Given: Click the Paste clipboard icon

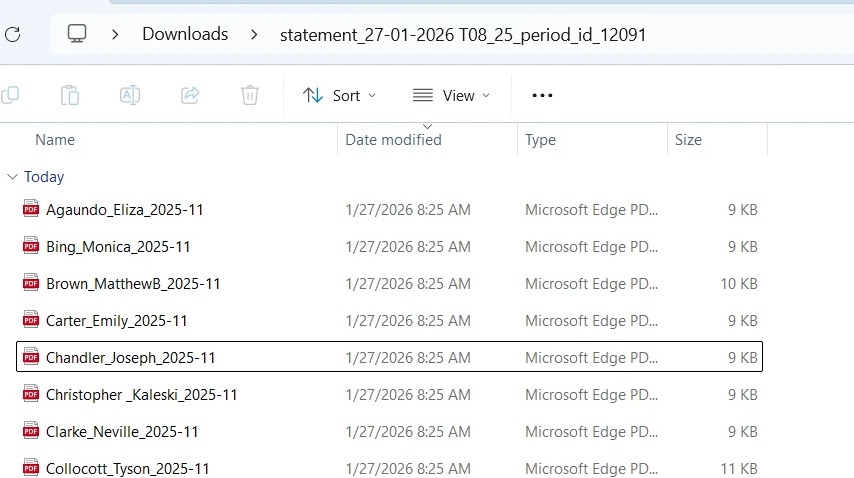Looking at the screenshot, I should click(70, 95).
